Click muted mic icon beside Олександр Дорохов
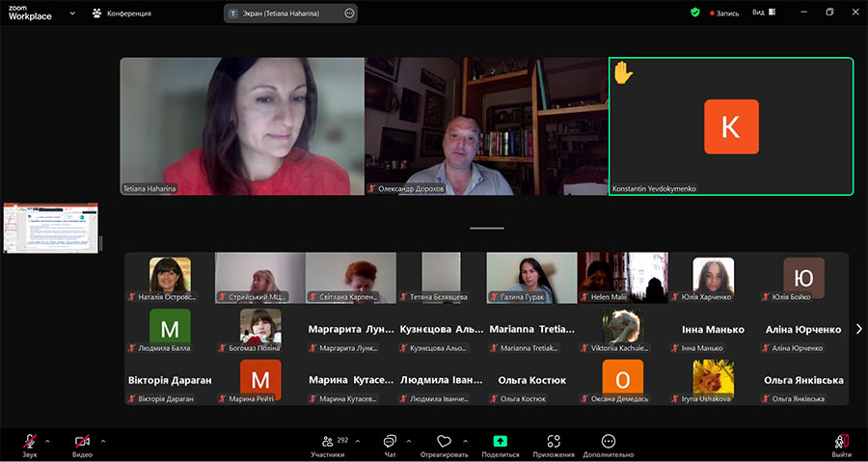The image size is (868, 462). [x=373, y=189]
